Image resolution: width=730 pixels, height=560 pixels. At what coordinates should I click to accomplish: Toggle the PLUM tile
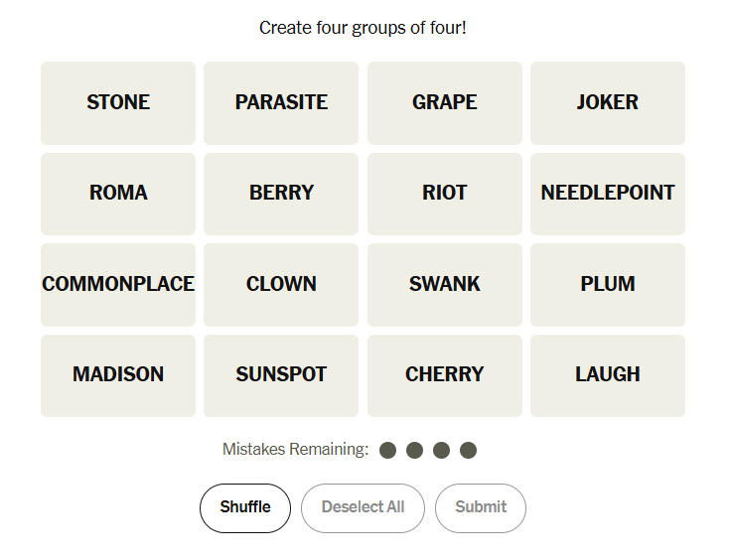pyautogui.click(x=607, y=284)
